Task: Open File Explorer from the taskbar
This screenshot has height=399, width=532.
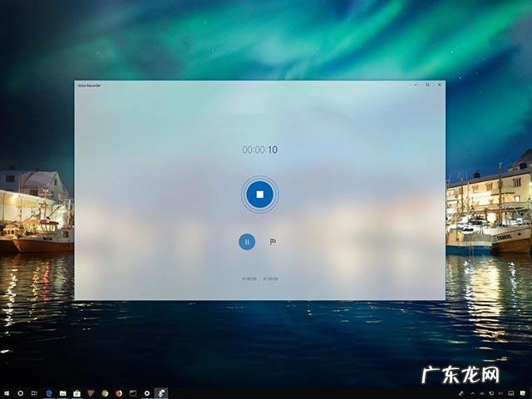Action: 63,393
